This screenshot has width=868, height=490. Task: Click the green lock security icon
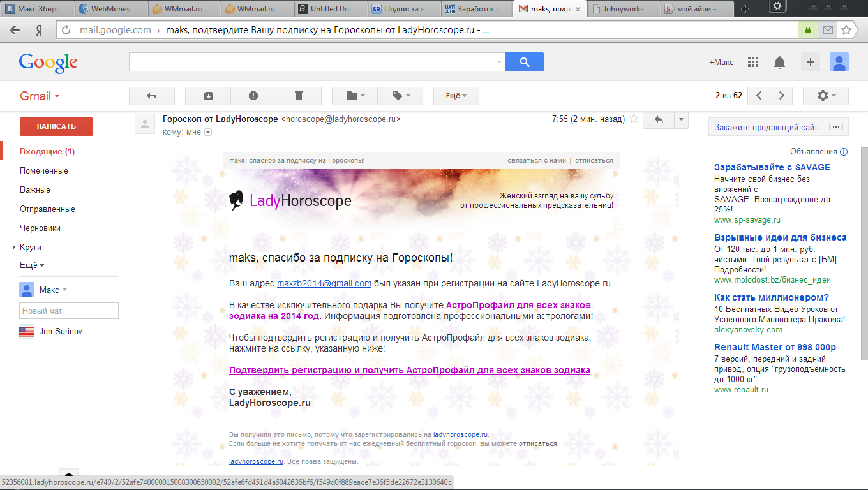[808, 30]
